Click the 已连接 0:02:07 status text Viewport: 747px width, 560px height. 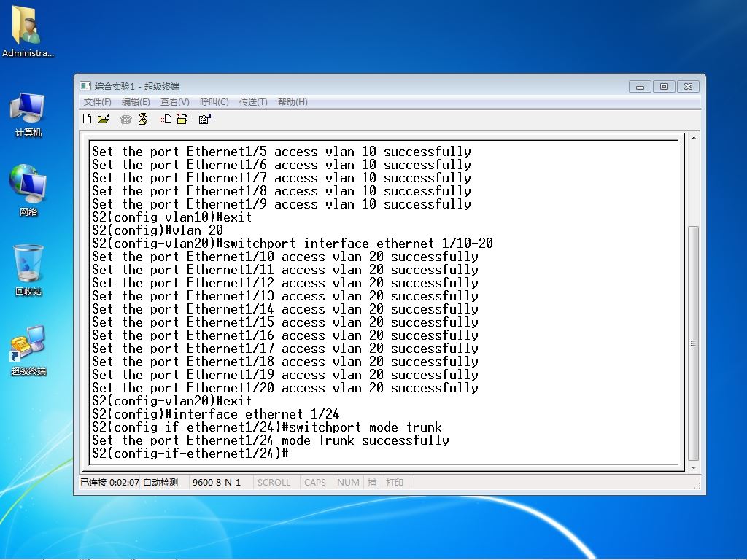[109, 483]
